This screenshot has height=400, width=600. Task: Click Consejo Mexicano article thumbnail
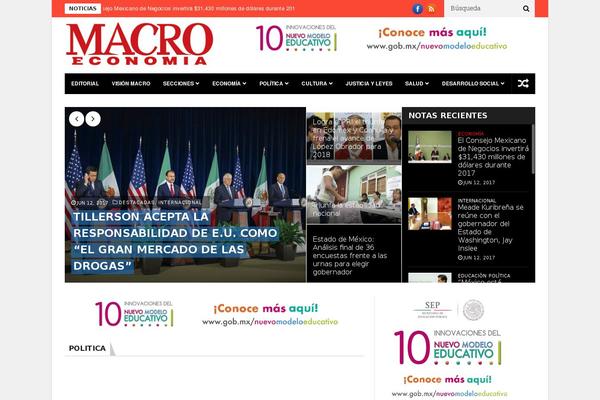430,147
